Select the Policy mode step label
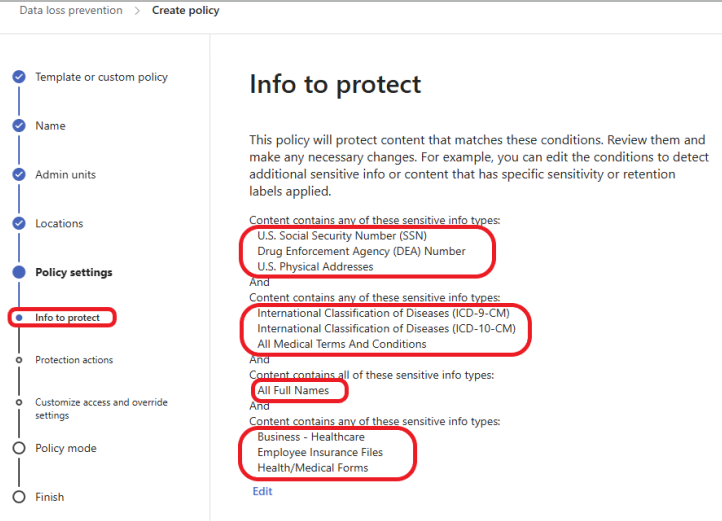Screen dimensions: 722x521 pyautogui.click(x=66, y=448)
